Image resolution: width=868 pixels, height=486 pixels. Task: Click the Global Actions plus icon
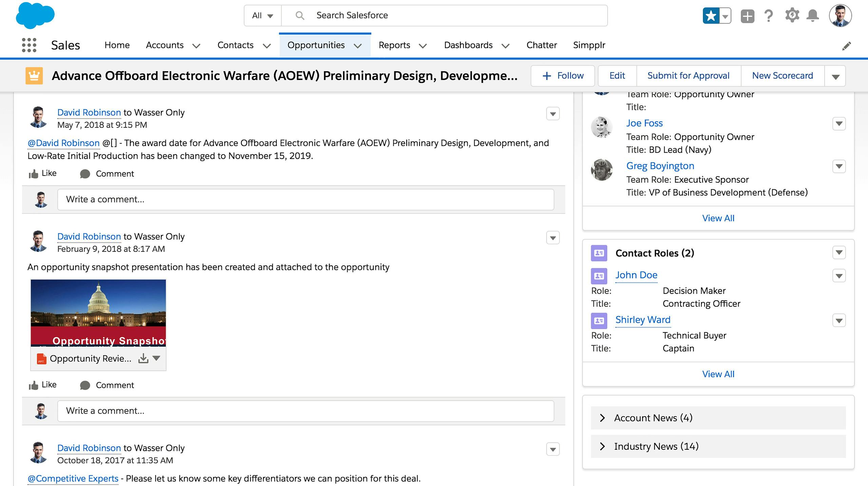click(747, 16)
